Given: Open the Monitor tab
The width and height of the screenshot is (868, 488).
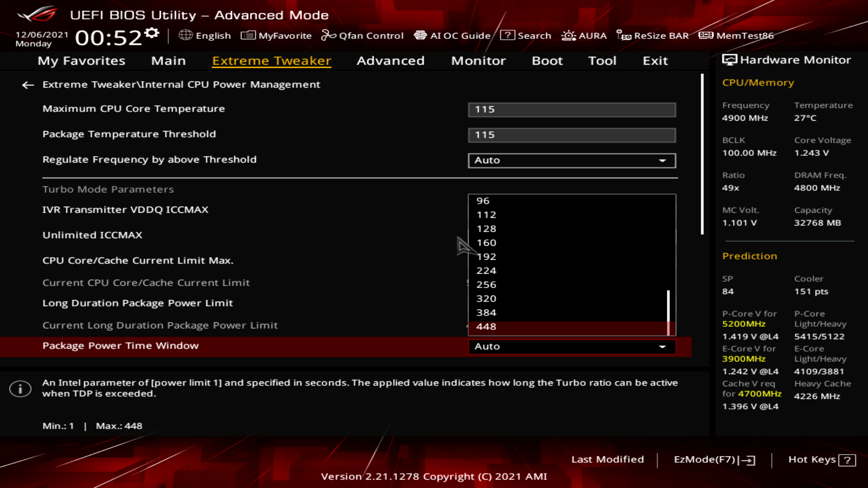Looking at the screenshot, I should click(x=478, y=61).
